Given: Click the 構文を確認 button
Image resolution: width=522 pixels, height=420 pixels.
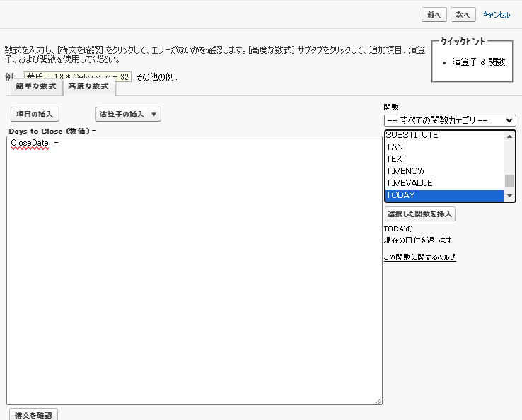Looking at the screenshot, I should pos(33,414).
